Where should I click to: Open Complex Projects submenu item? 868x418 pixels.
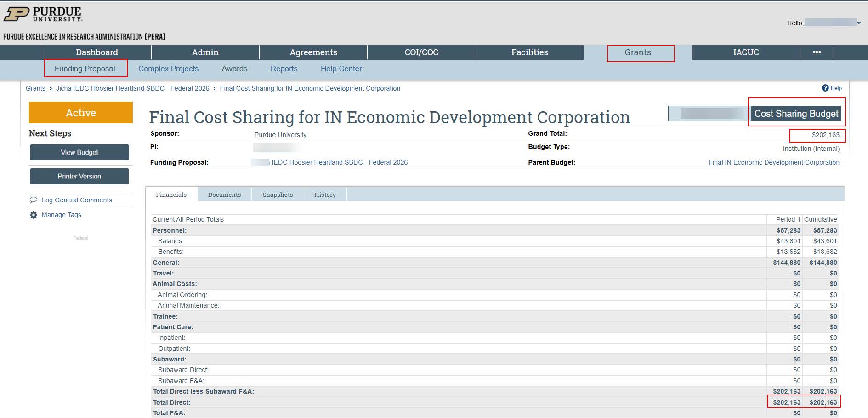tap(169, 69)
